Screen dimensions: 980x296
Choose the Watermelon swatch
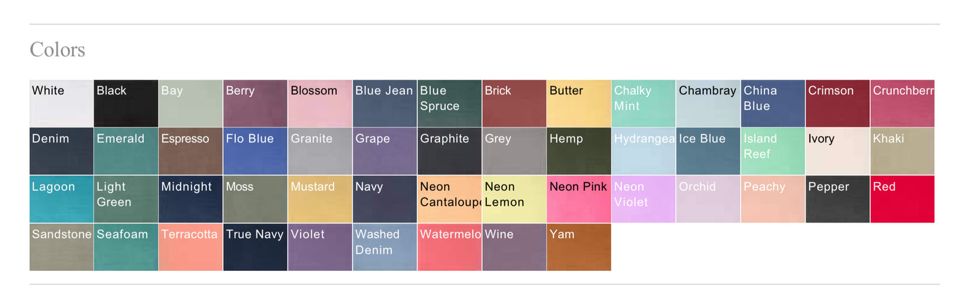(x=449, y=247)
